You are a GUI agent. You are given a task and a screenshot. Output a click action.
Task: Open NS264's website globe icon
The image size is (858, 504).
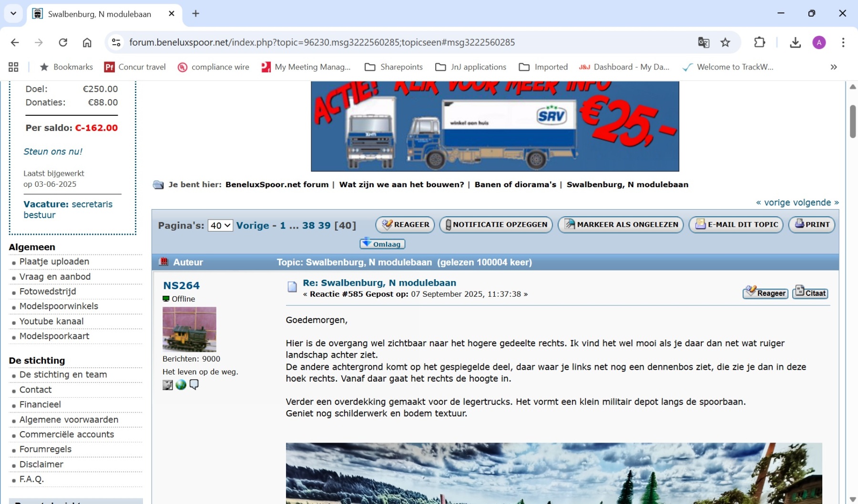[181, 385]
